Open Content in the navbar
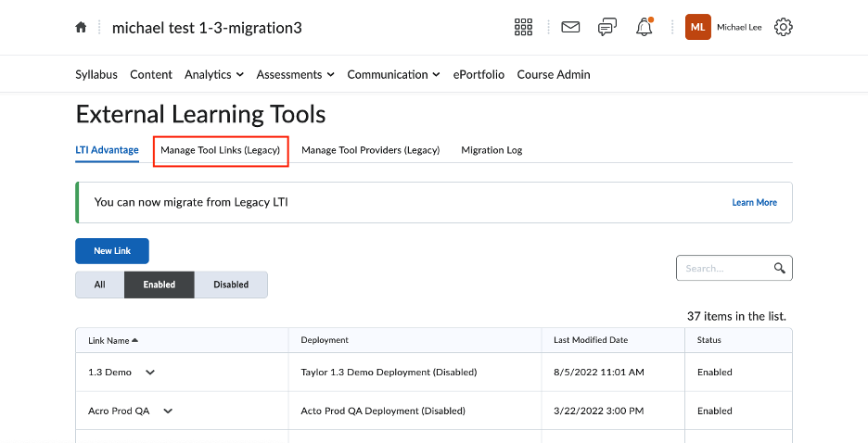 click(x=151, y=75)
